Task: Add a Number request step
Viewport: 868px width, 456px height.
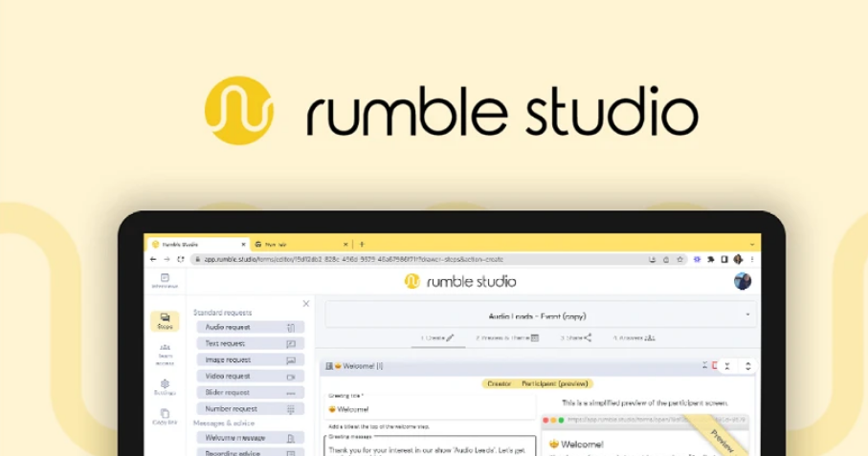Action: [250, 409]
